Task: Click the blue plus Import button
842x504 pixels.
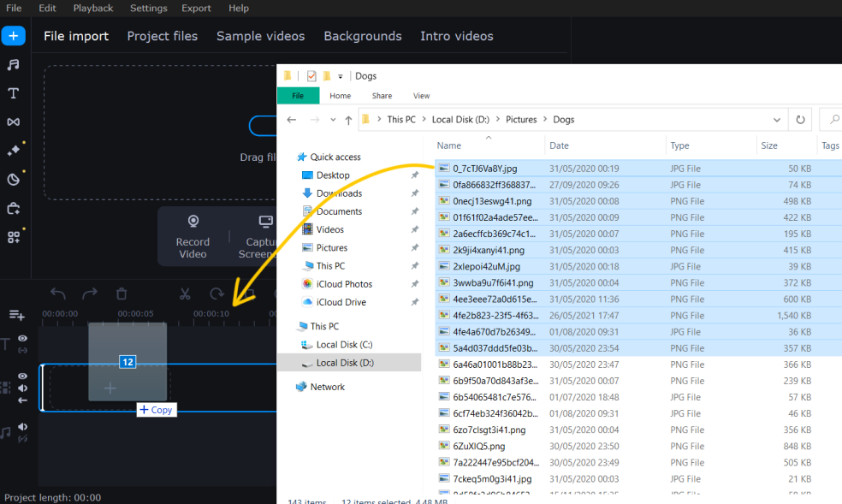Action: [x=14, y=36]
